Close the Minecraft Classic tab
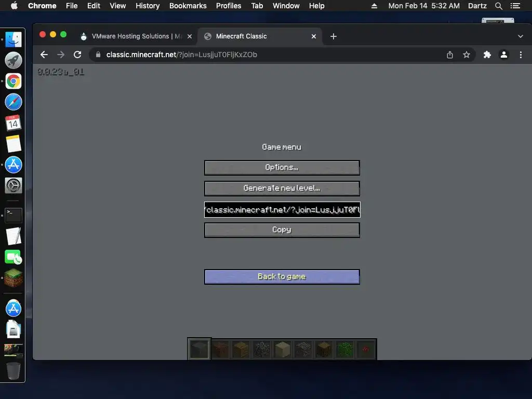Image resolution: width=532 pixels, height=399 pixels. (x=314, y=36)
